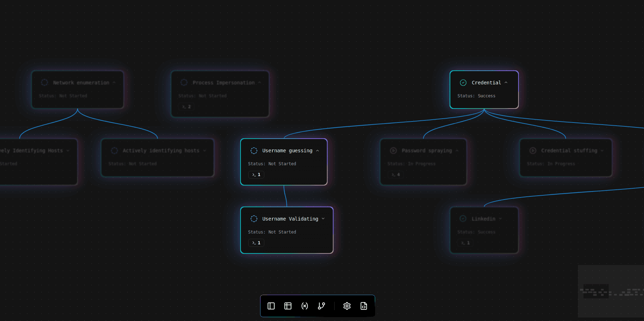Open settings via the gear icon
Image resolution: width=644 pixels, height=321 pixels.
click(347, 306)
